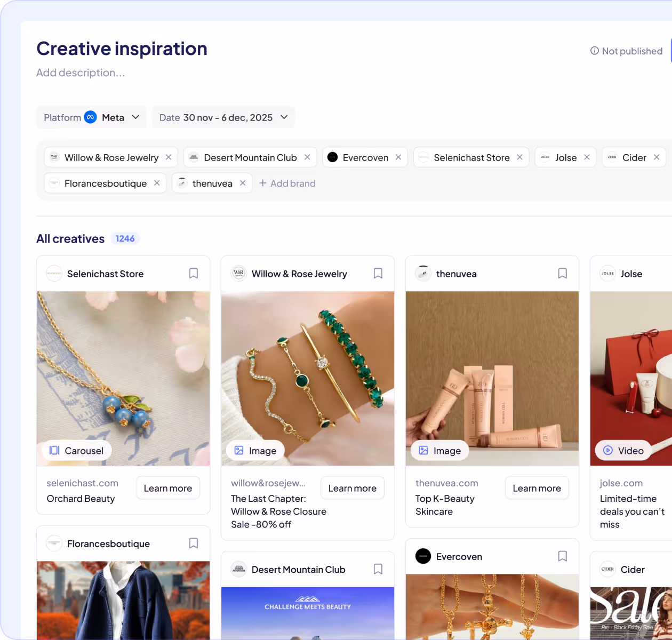Bookmark the thenuvea creative card
This screenshot has height=640, width=672.
(x=563, y=274)
